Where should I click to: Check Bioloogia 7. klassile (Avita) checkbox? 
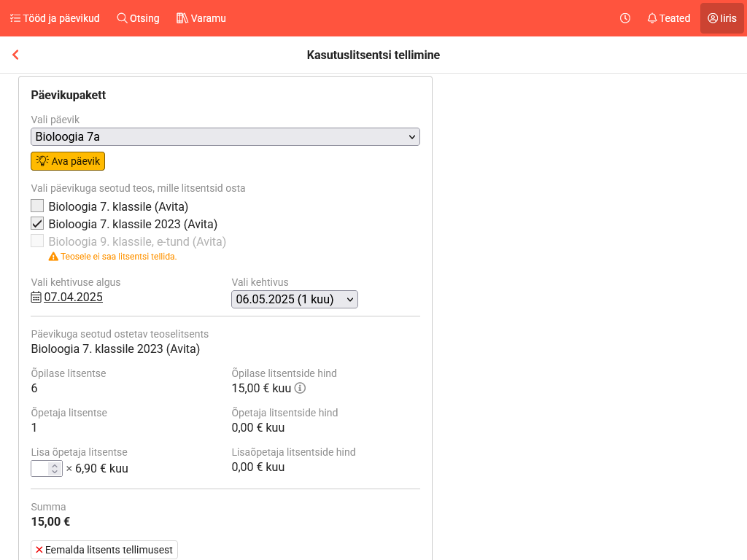(37, 206)
